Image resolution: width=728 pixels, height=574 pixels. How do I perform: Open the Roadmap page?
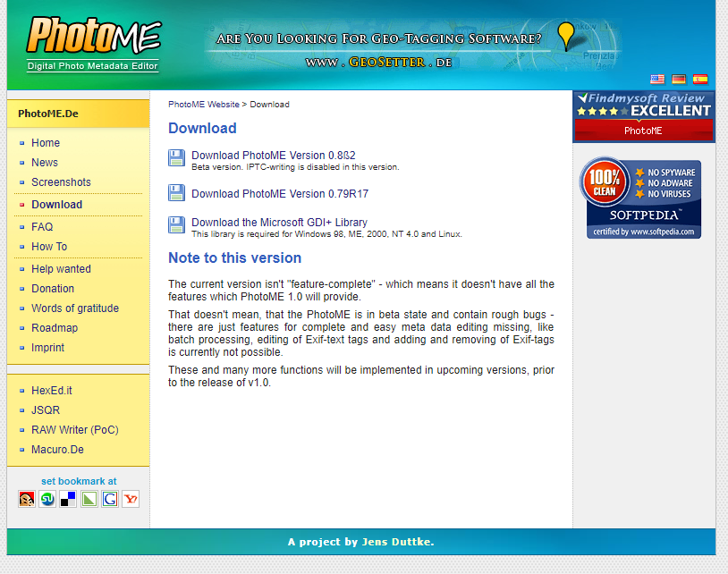click(x=55, y=328)
